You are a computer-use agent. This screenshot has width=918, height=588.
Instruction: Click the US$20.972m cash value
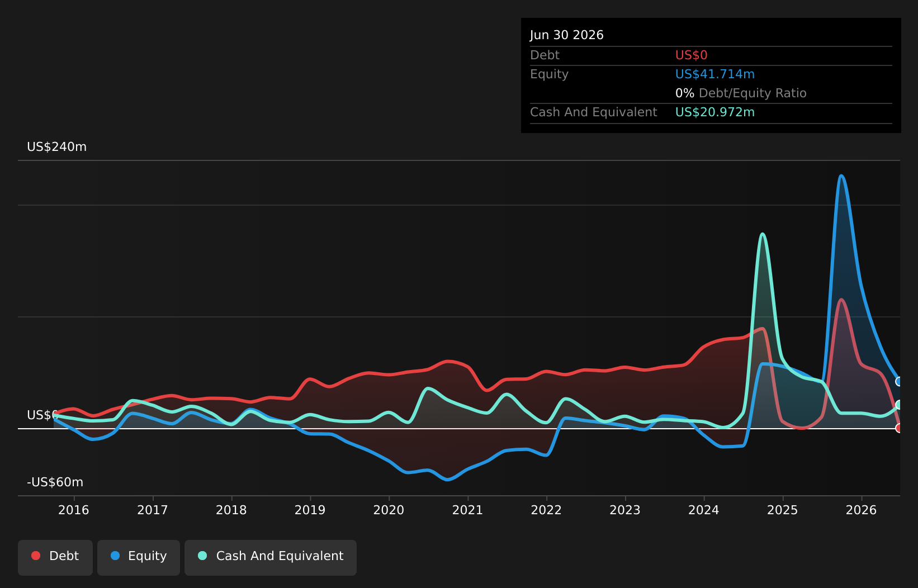pos(715,112)
